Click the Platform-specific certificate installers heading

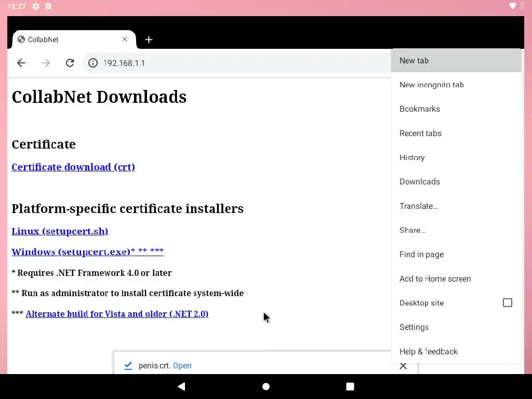click(128, 208)
